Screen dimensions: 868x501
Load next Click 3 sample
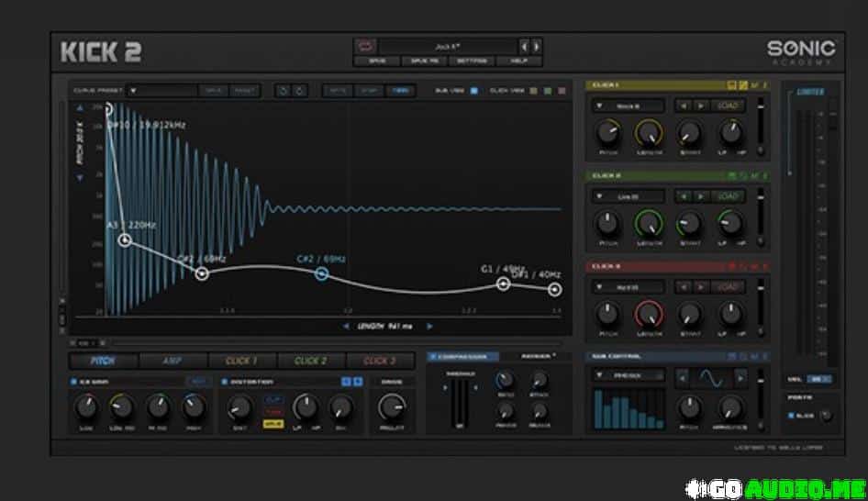tap(700, 287)
